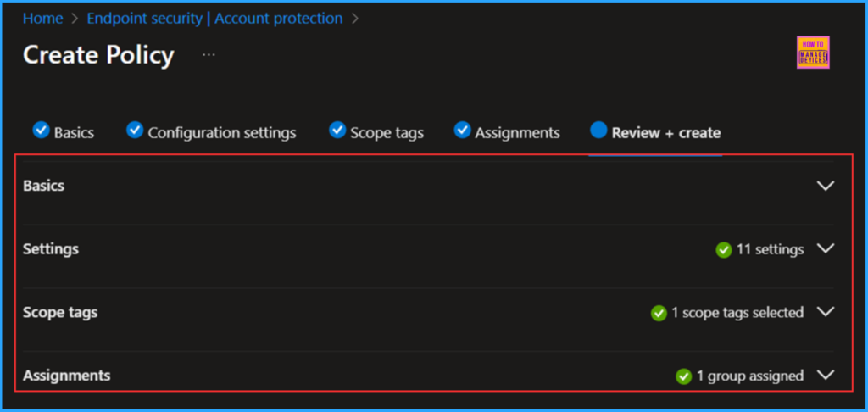The height and width of the screenshot is (412, 868).
Task: Expand the Basics section chevron
Action: tap(826, 186)
